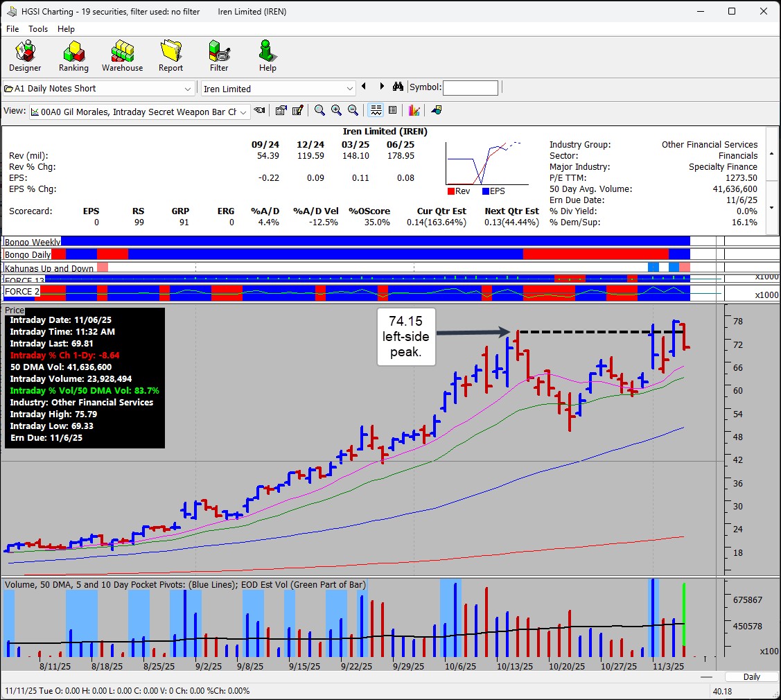Click the binoculars search icon

pos(398,87)
